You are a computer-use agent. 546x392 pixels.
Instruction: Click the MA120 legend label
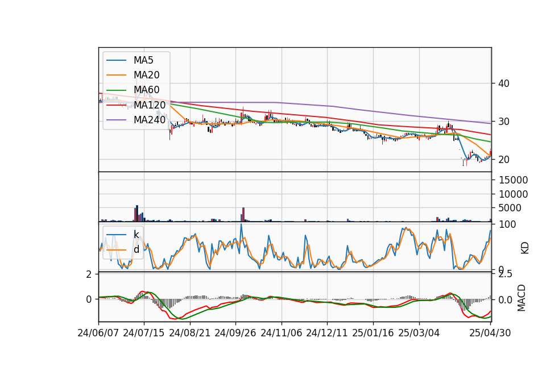(x=150, y=105)
